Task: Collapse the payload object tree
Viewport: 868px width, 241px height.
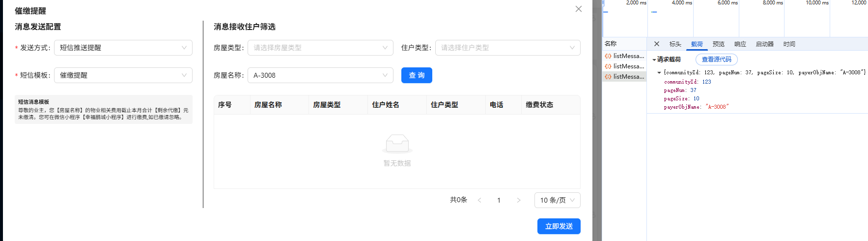Action: click(659, 72)
